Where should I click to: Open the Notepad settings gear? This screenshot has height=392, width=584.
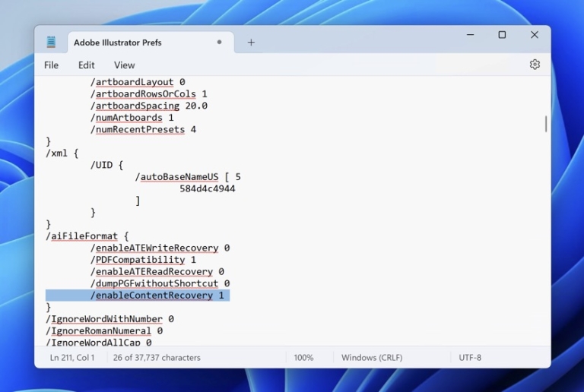coord(535,65)
